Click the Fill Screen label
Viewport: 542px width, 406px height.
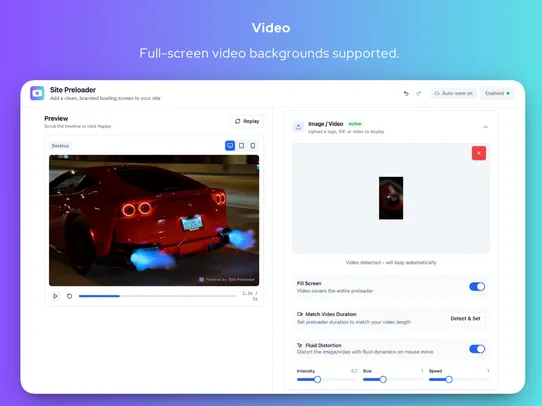pos(309,283)
